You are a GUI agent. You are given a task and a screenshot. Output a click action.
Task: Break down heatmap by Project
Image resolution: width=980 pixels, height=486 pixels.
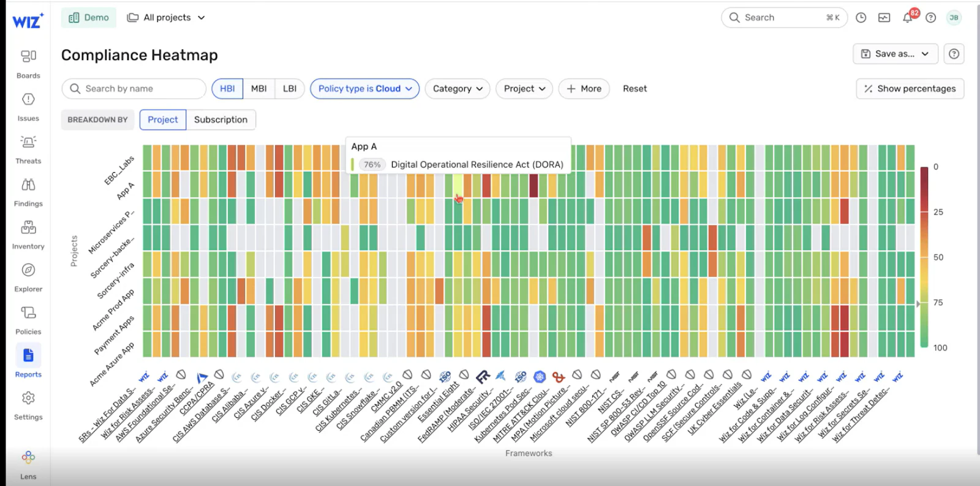(x=163, y=120)
